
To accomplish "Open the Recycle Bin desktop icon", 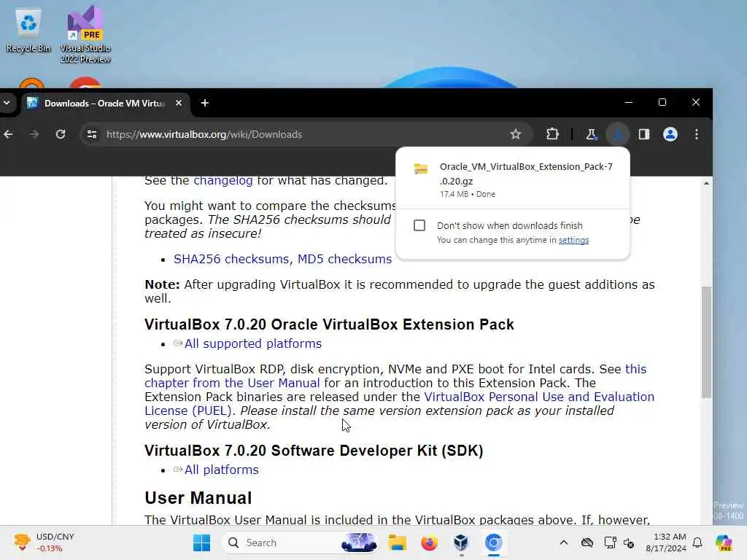I will pyautogui.click(x=28, y=31).
